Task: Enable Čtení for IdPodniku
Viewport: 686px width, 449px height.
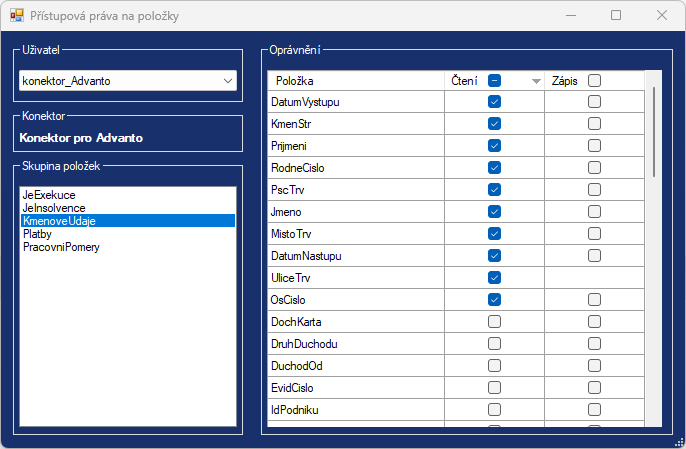Action: pyautogui.click(x=494, y=410)
